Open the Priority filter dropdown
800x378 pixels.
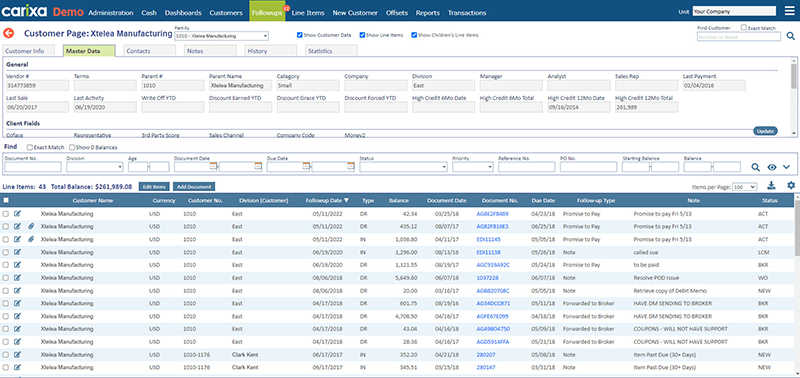(x=472, y=167)
